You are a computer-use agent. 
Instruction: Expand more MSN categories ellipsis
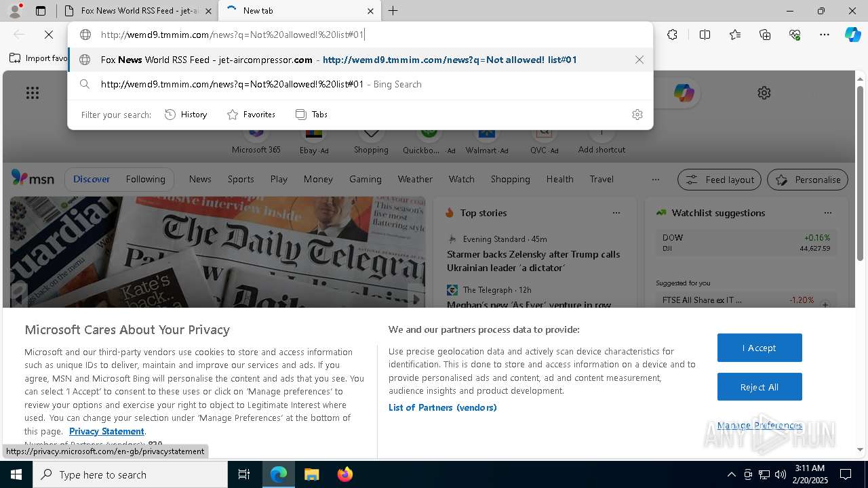tap(655, 180)
